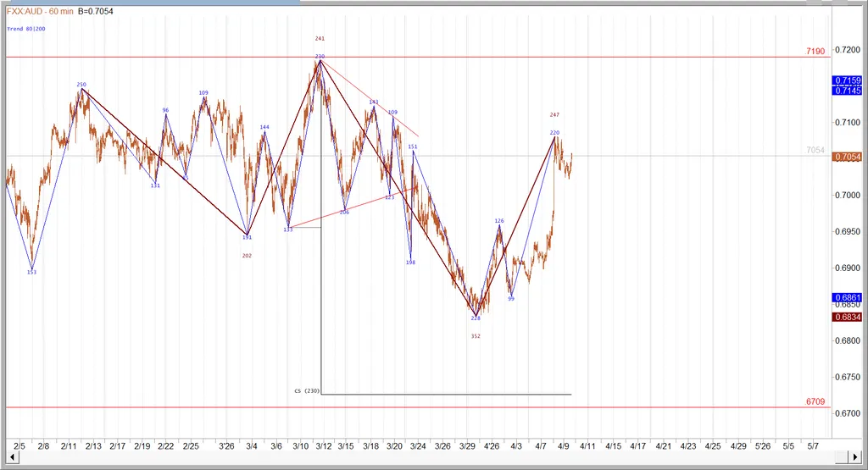The image size is (868, 470).
Task: Select the 2/5 date on the time axis
Action: tap(19, 444)
